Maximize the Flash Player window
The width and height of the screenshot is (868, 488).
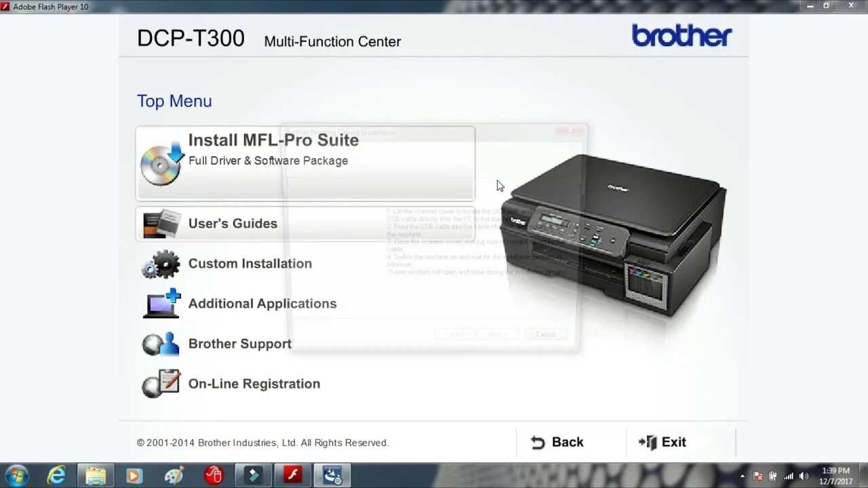[x=827, y=5]
